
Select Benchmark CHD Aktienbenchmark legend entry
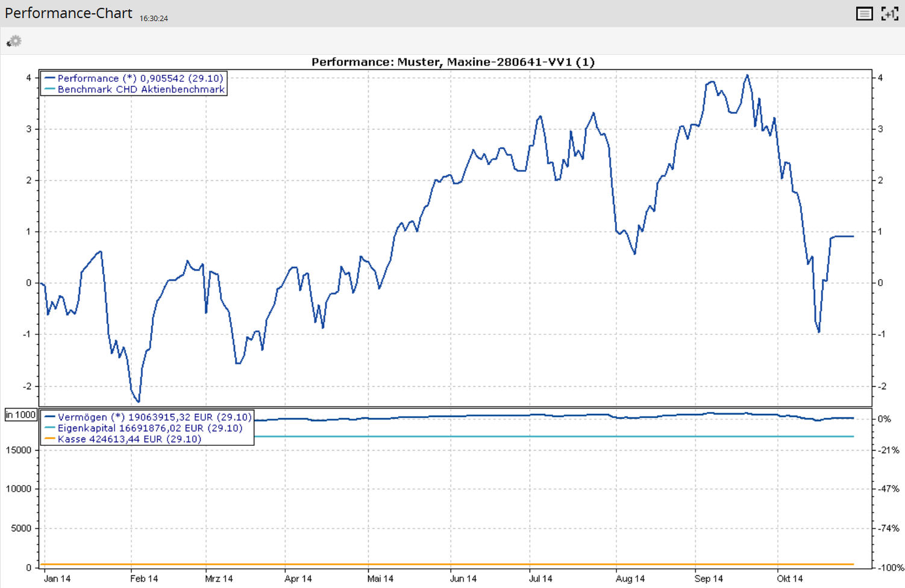[141, 89]
